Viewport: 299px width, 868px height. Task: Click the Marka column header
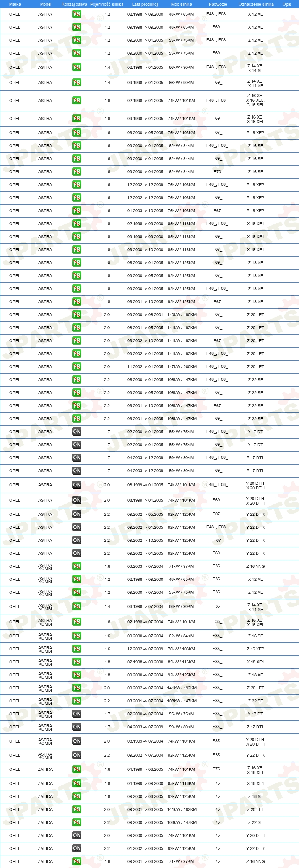point(15,4)
